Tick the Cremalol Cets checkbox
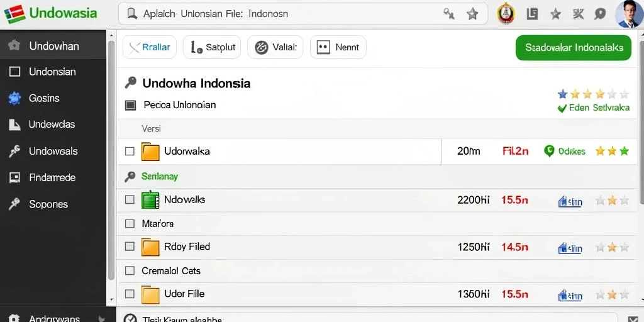The height and width of the screenshot is (322, 644). pos(130,270)
